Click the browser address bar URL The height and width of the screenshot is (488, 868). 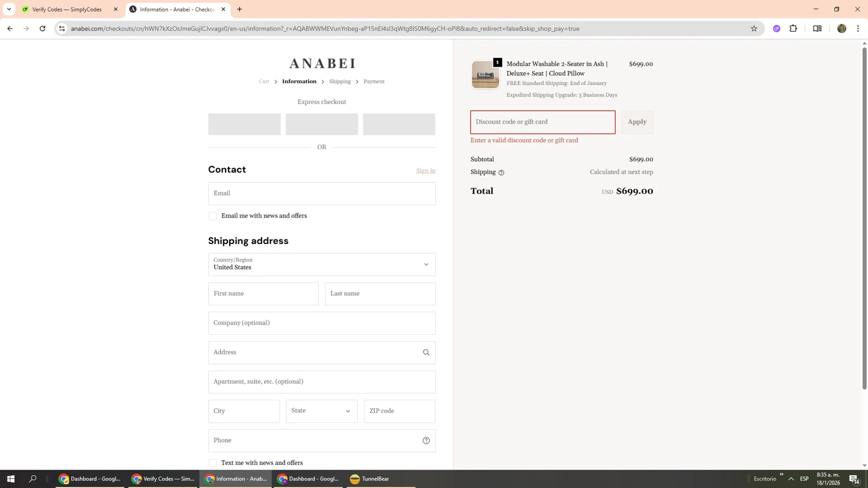click(325, 28)
